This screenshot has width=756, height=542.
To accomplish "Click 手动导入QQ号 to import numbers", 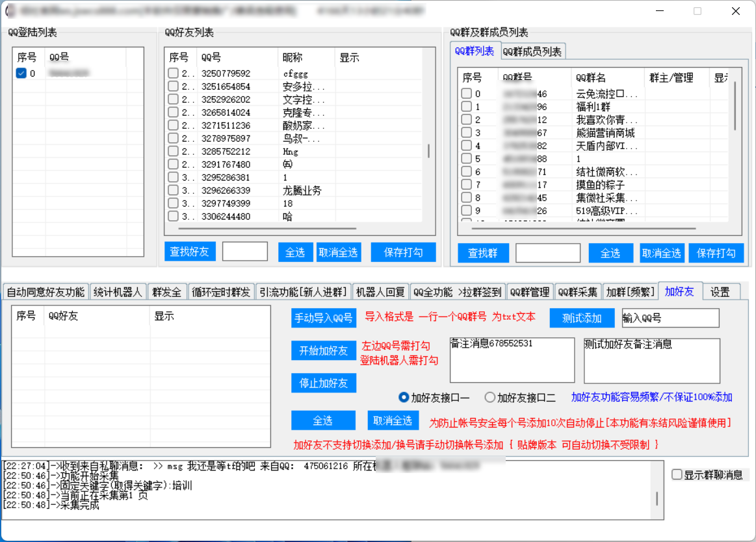I will (324, 318).
